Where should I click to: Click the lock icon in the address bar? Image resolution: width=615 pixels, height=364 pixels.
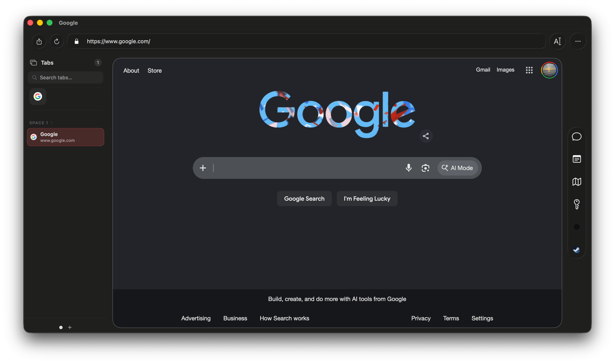point(77,41)
